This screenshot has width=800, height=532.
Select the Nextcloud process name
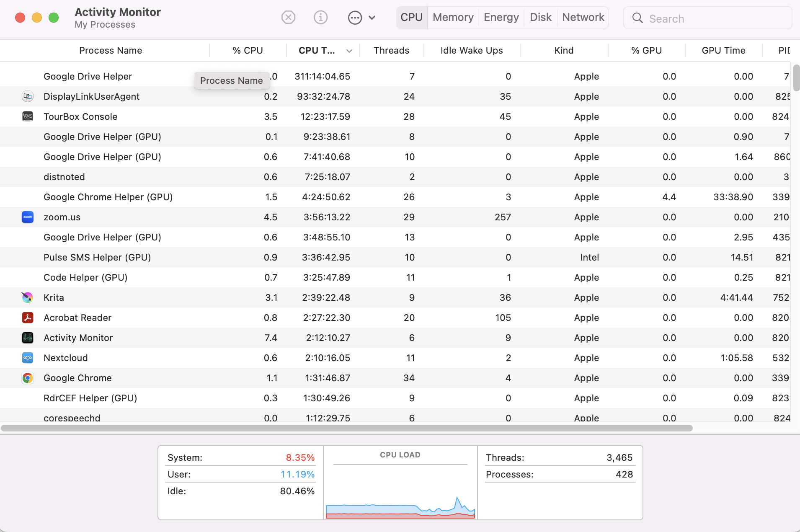pyautogui.click(x=66, y=358)
